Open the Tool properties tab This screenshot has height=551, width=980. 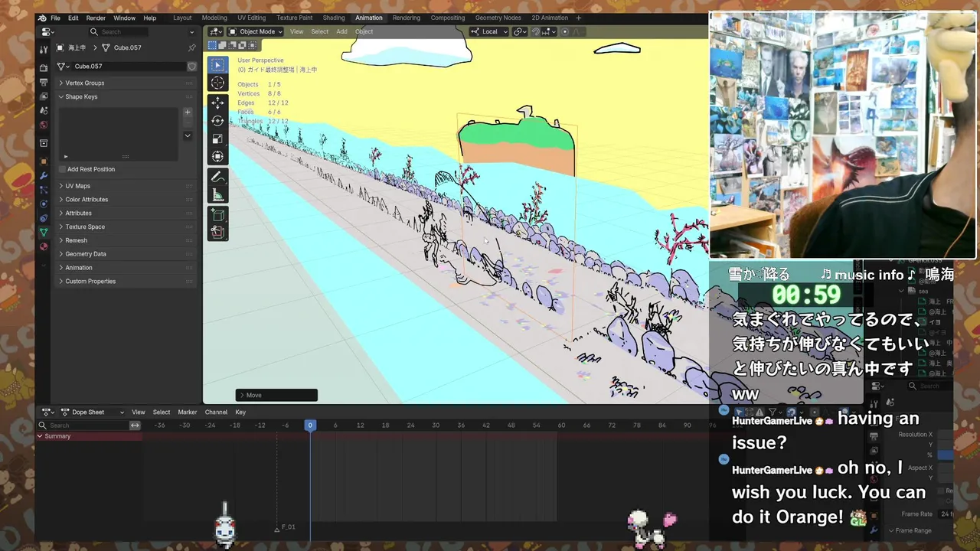click(x=44, y=49)
